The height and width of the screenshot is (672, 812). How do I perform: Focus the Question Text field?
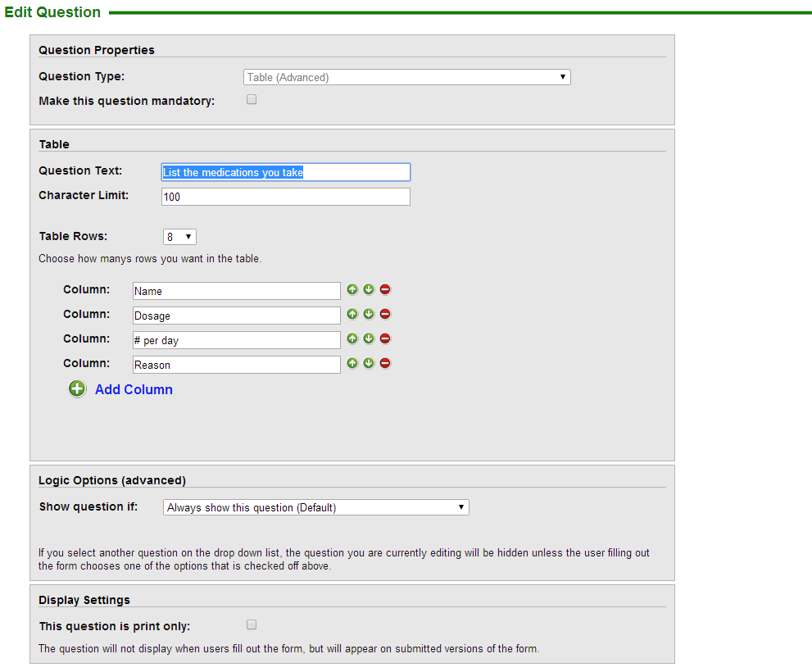(286, 172)
